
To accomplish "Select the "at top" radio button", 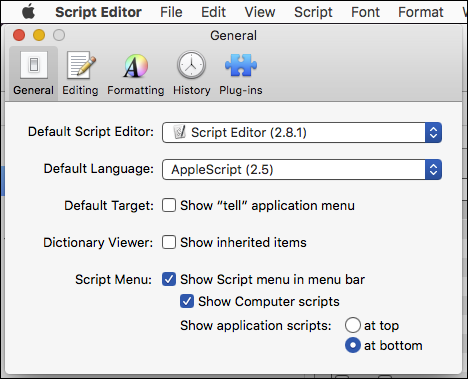I will click(353, 325).
